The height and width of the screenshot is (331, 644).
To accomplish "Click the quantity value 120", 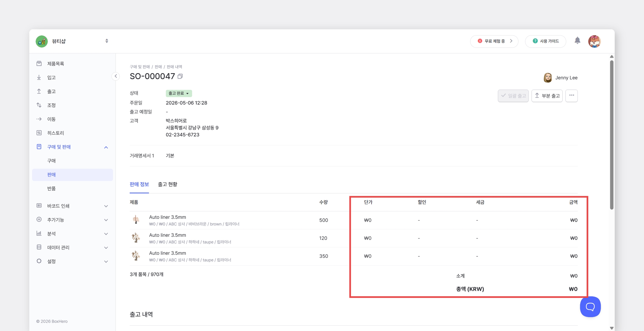I will (x=323, y=238).
